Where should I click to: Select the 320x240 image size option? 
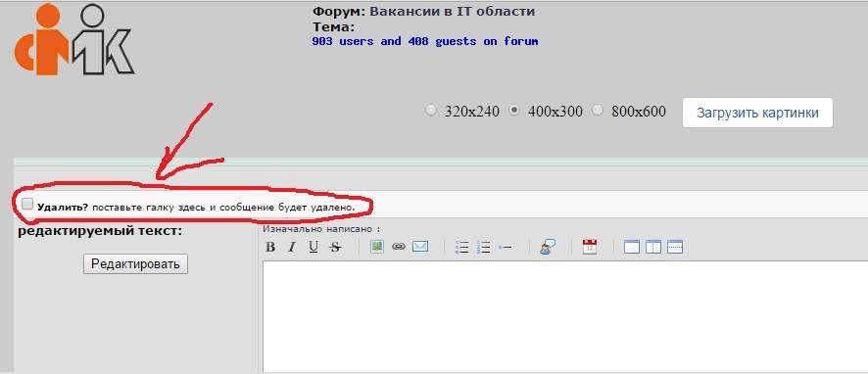(430, 110)
